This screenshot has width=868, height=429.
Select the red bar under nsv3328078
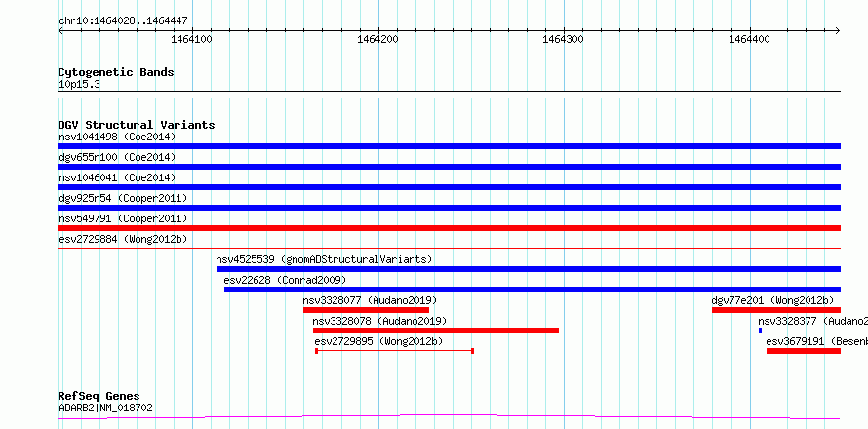(x=436, y=331)
